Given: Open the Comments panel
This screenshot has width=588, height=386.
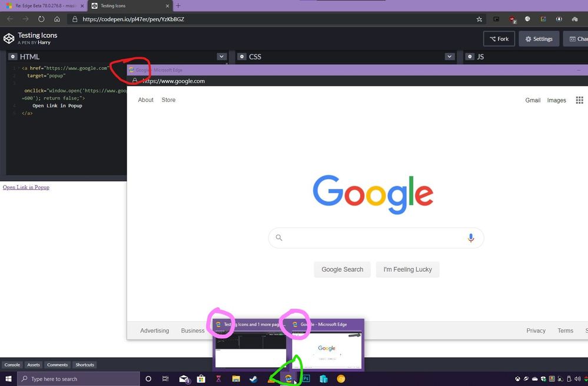Looking at the screenshot, I should 57,365.
